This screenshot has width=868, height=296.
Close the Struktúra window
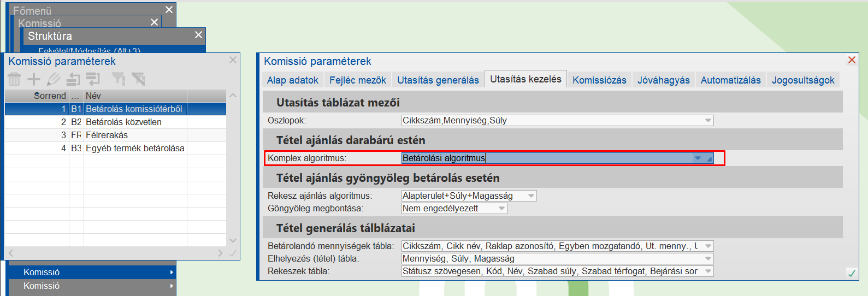pyautogui.click(x=198, y=35)
